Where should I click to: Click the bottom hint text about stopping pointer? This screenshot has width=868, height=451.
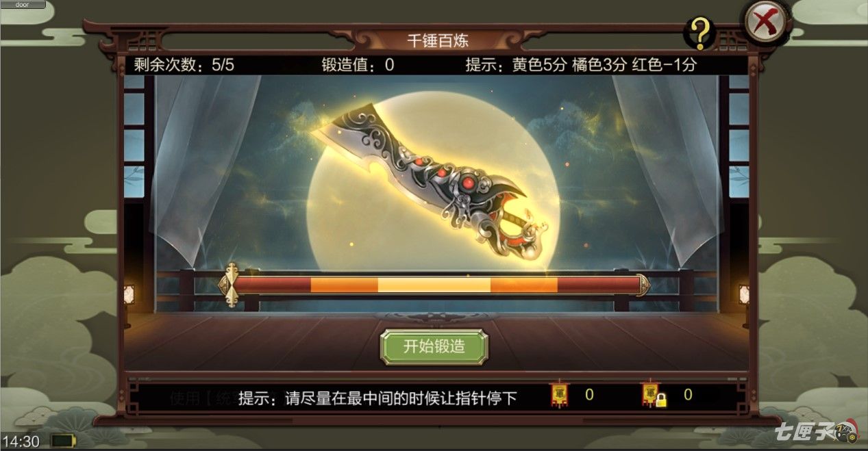(377, 398)
